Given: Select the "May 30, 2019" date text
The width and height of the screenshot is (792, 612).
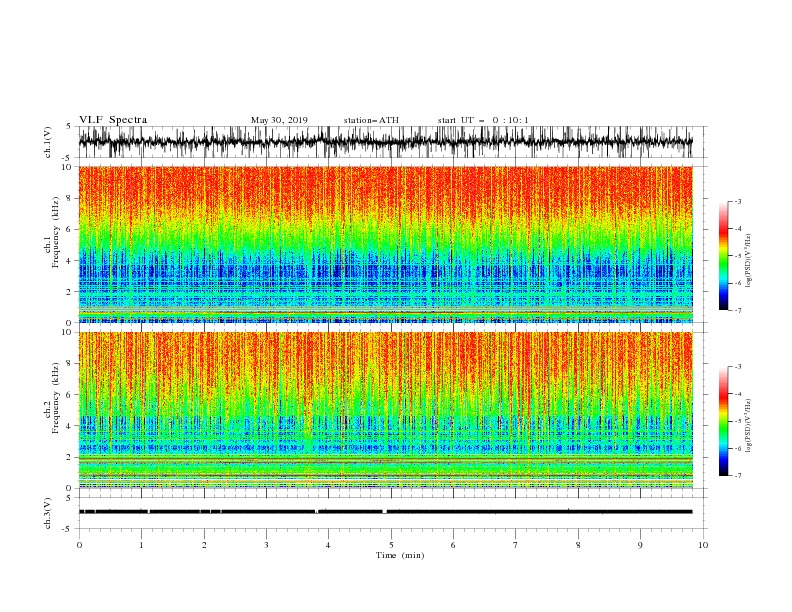Looking at the screenshot, I should 279,120.
